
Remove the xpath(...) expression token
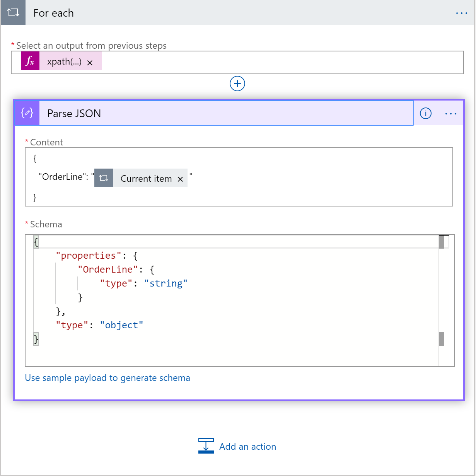pos(90,62)
